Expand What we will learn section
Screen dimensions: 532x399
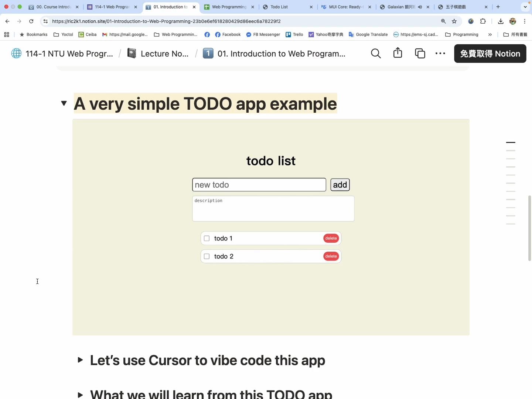(80, 394)
